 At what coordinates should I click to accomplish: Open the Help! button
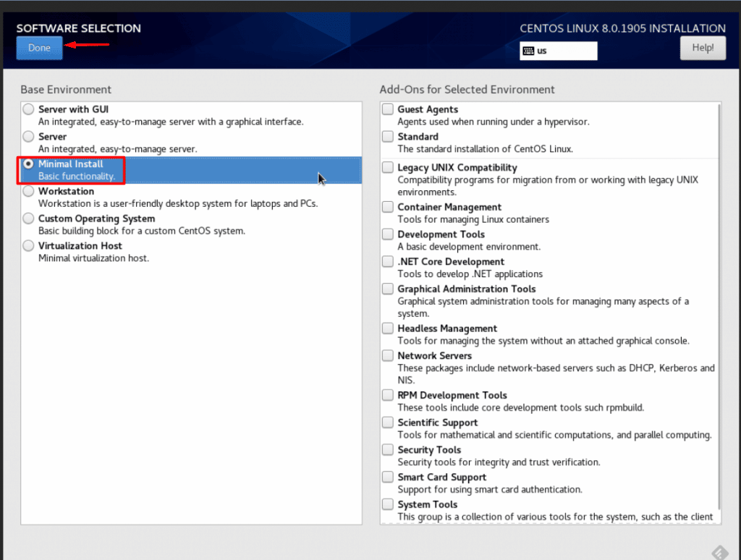pos(702,48)
